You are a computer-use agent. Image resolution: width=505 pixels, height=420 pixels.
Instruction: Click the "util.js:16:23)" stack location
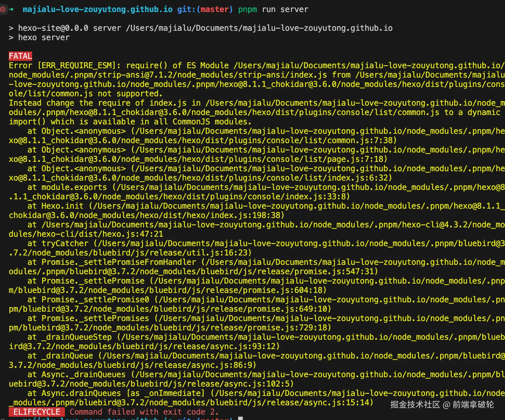pos(219,253)
